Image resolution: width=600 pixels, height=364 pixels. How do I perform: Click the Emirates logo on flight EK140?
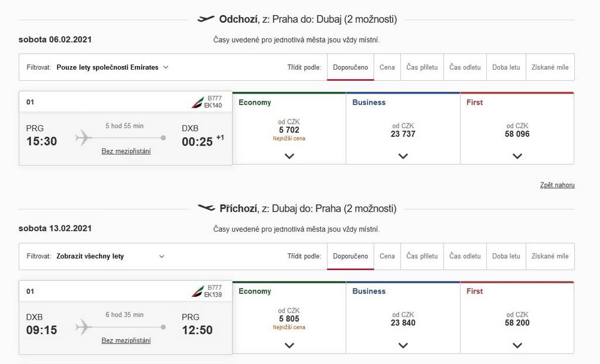click(x=197, y=102)
